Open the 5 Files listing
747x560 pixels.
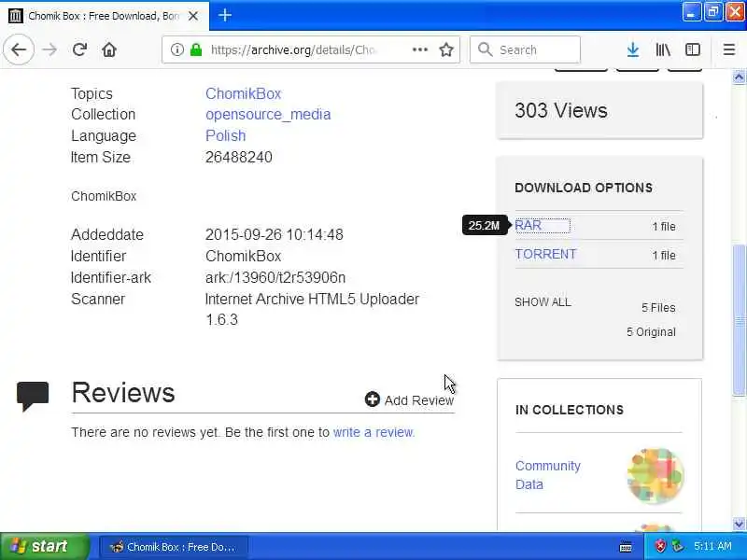tap(658, 308)
